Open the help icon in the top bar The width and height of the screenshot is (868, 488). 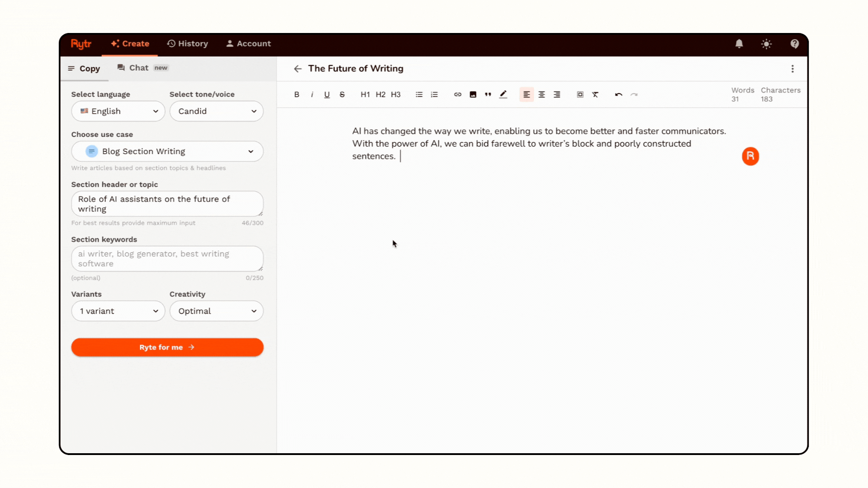click(x=794, y=44)
